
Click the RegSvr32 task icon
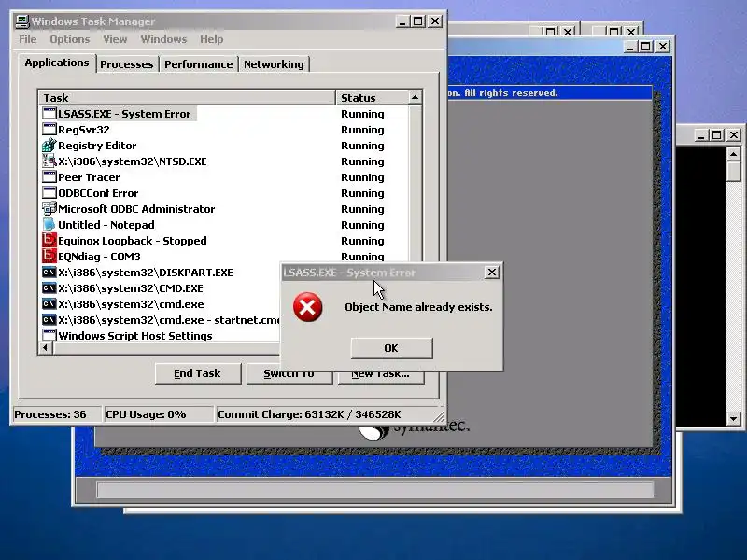[49, 129]
